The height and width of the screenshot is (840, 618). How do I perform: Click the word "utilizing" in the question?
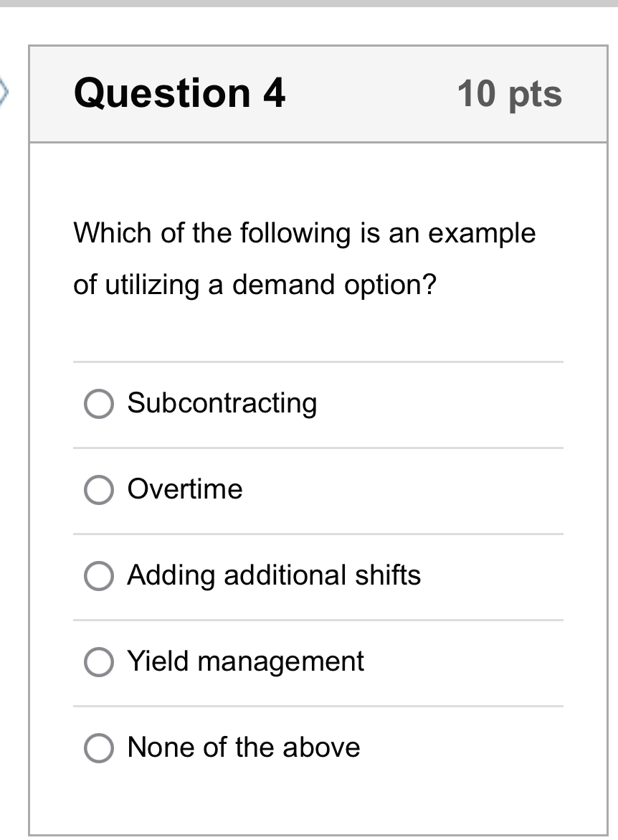[x=152, y=285]
